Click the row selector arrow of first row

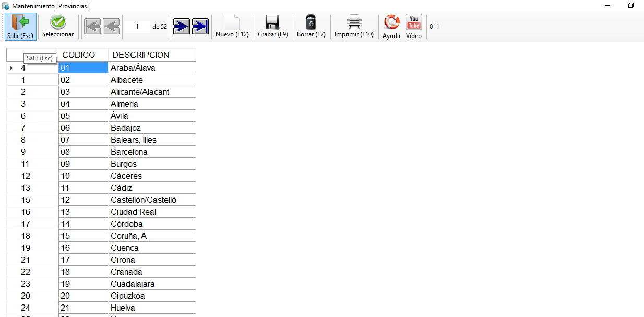(11, 68)
